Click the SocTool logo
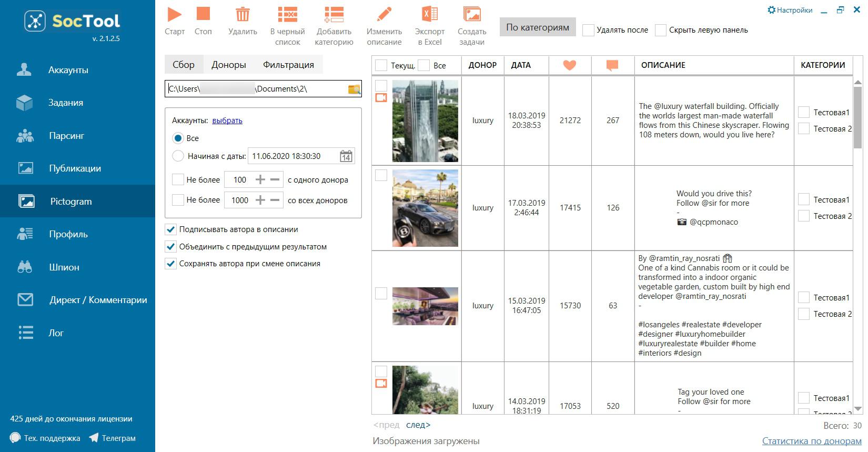868x452 pixels. click(x=72, y=21)
